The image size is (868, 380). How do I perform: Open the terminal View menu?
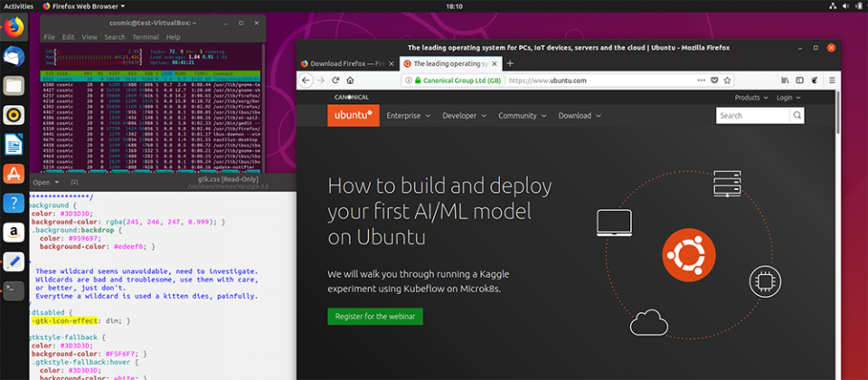tap(90, 37)
